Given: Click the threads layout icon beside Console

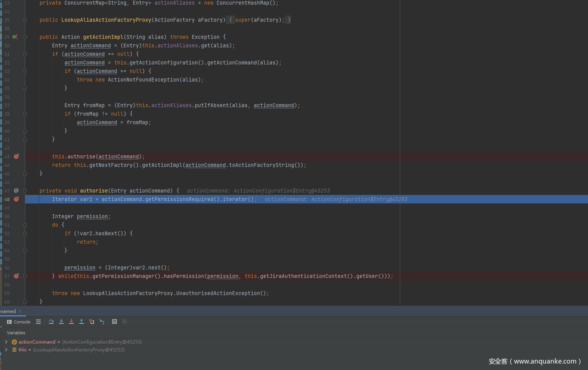Looking at the screenshot, I should (x=39, y=322).
